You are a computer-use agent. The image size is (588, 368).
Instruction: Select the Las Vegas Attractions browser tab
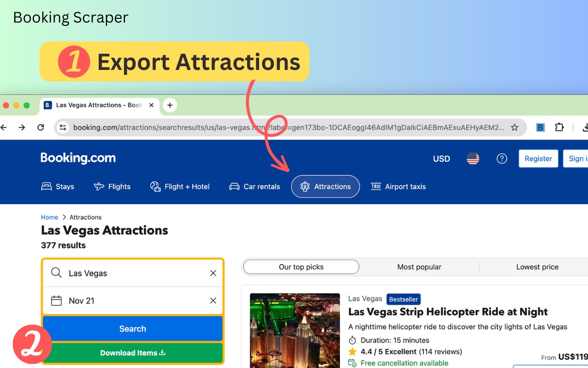(x=100, y=105)
